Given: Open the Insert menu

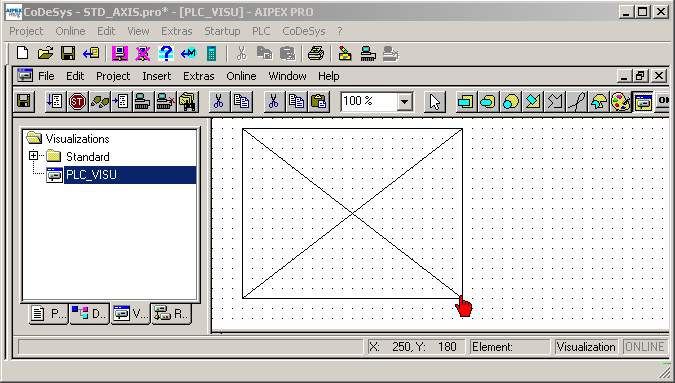Looking at the screenshot, I should (x=157, y=76).
